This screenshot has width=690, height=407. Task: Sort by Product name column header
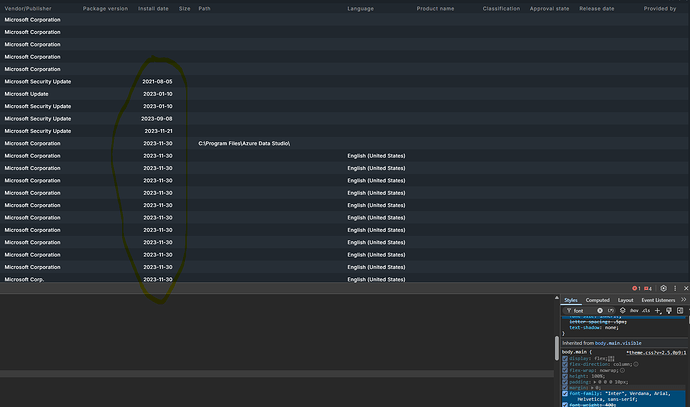point(435,8)
